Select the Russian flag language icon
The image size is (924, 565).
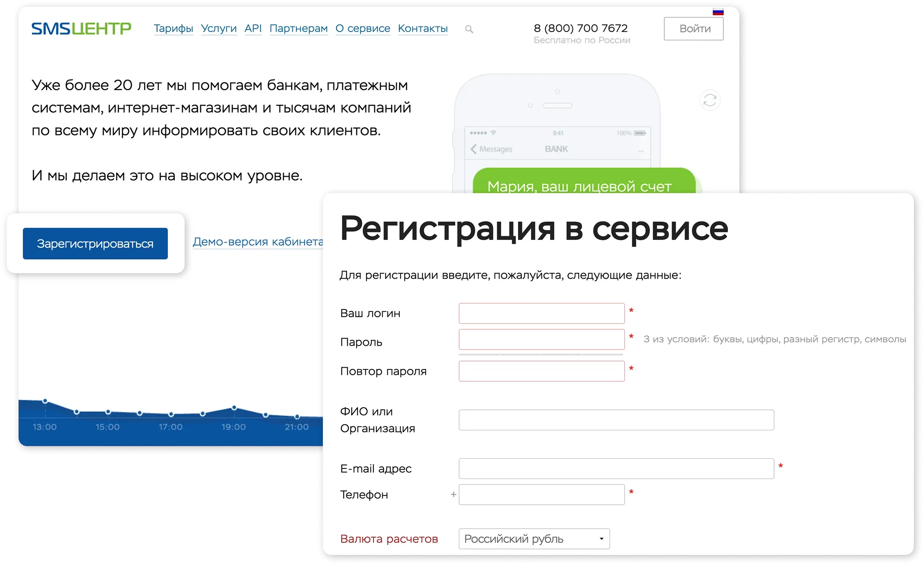(718, 11)
